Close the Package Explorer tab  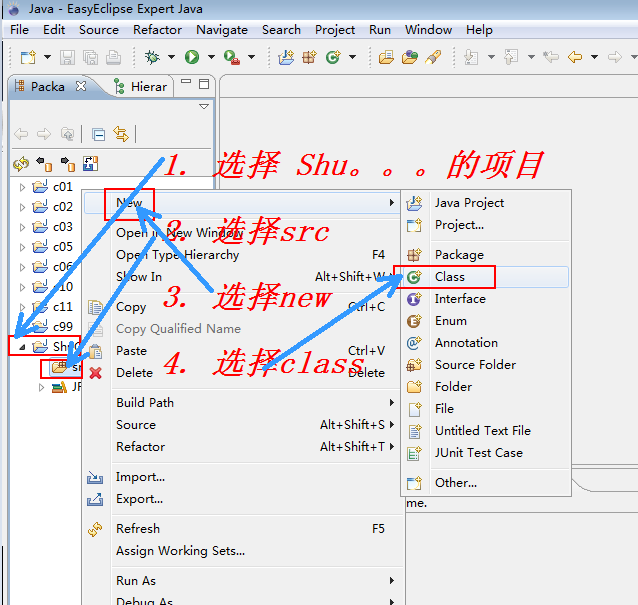pos(81,86)
